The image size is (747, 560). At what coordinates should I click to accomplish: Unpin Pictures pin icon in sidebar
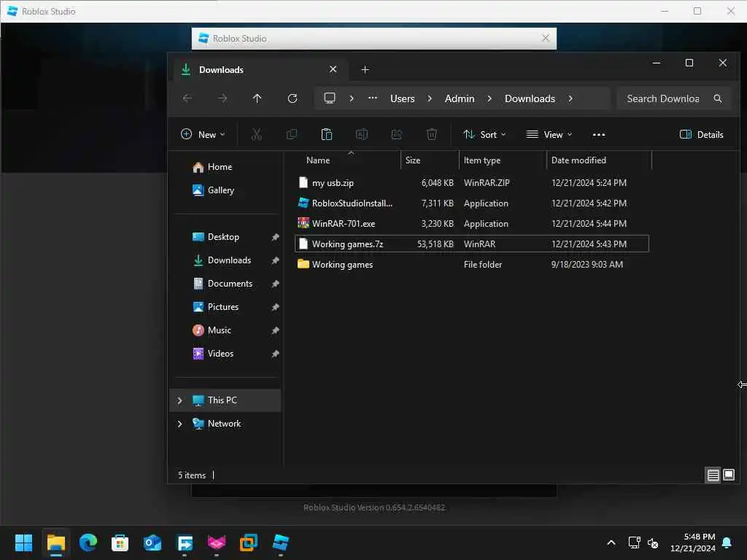point(275,307)
